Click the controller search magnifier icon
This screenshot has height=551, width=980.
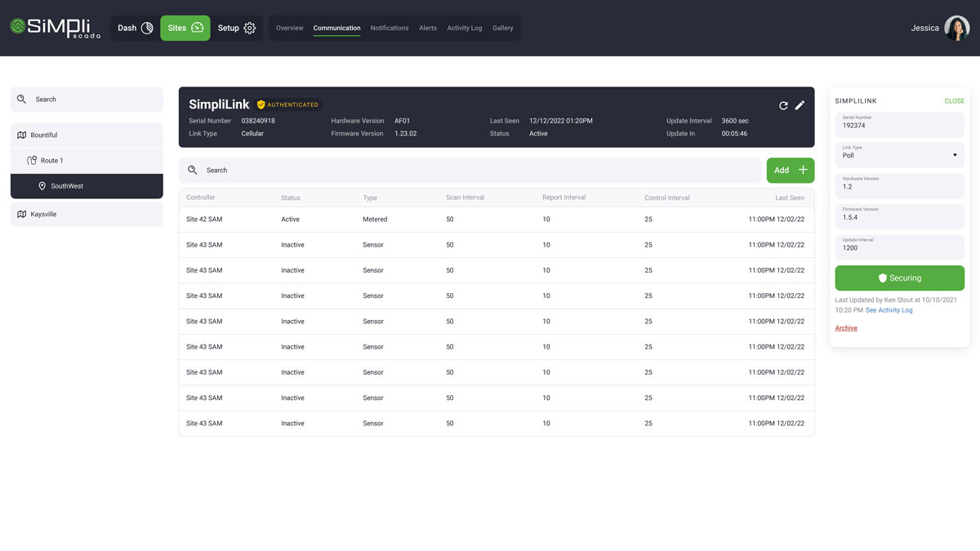(x=193, y=171)
